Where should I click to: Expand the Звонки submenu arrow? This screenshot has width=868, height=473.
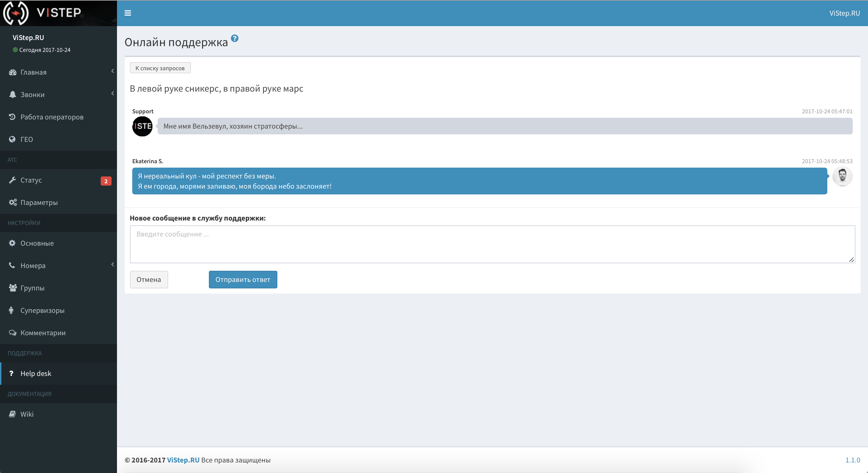(113, 93)
